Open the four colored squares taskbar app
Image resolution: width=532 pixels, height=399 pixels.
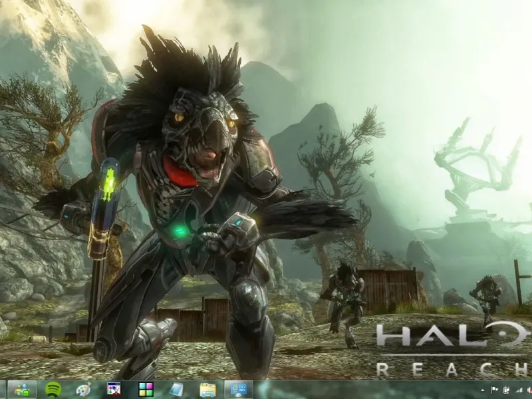pos(146,390)
